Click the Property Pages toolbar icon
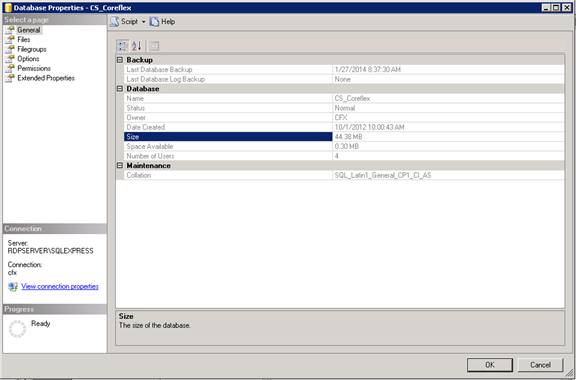This screenshot has height=380, width=576. click(x=154, y=46)
